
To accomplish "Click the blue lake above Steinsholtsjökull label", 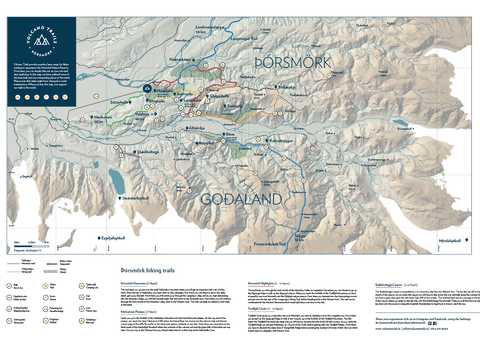I will tap(117, 181).
